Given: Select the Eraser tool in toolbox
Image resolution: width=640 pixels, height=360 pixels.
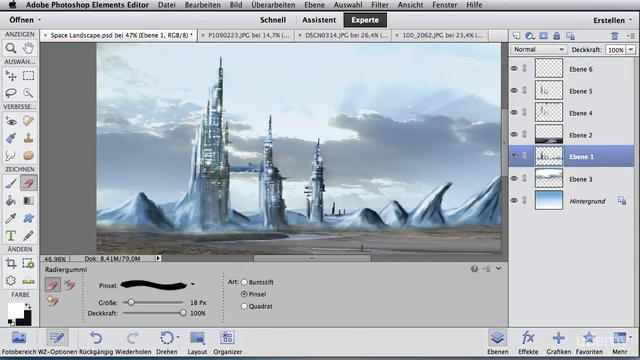Looking at the screenshot, I should 28,183.
